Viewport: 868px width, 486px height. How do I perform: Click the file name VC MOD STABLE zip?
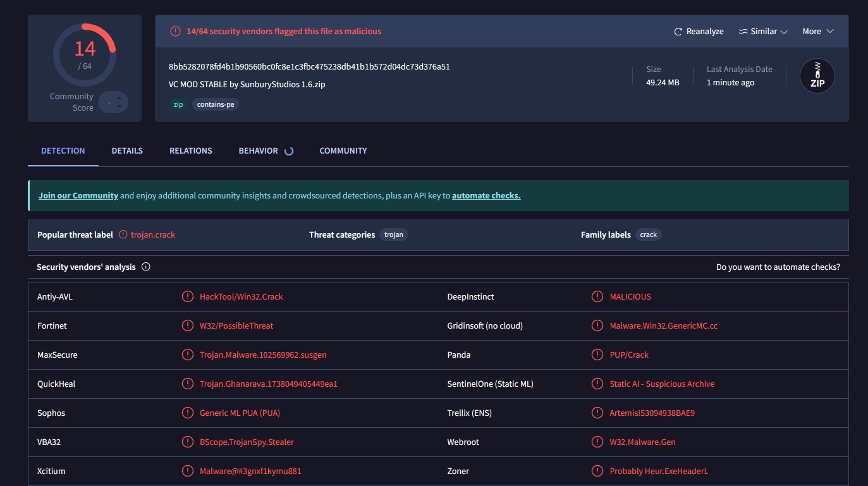tap(247, 84)
